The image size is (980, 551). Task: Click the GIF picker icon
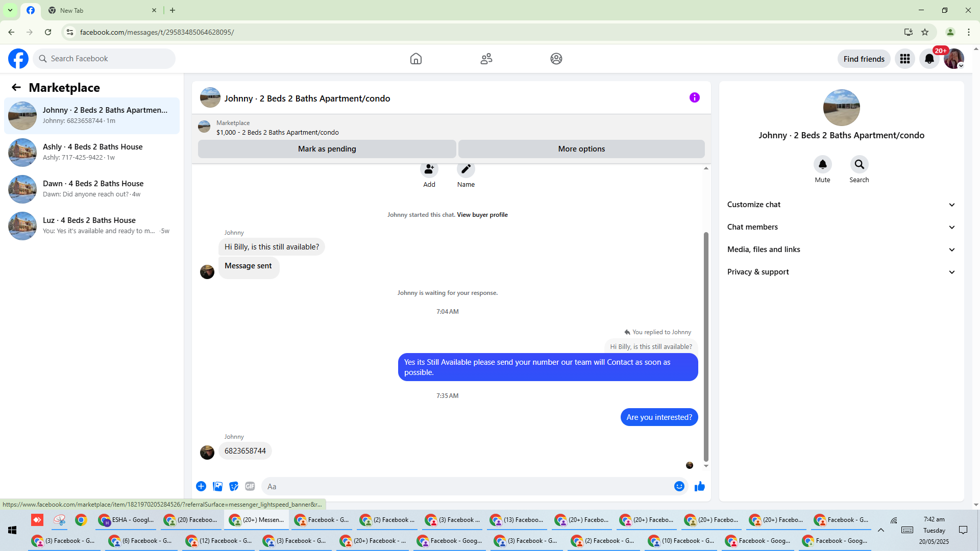[250, 486]
